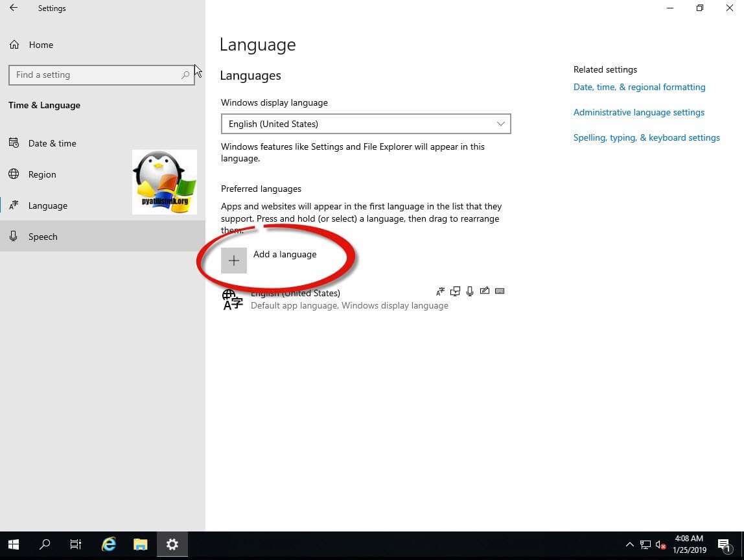744x560 pixels.
Task: Click the volume speaker tray icon
Action: pos(660,545)
